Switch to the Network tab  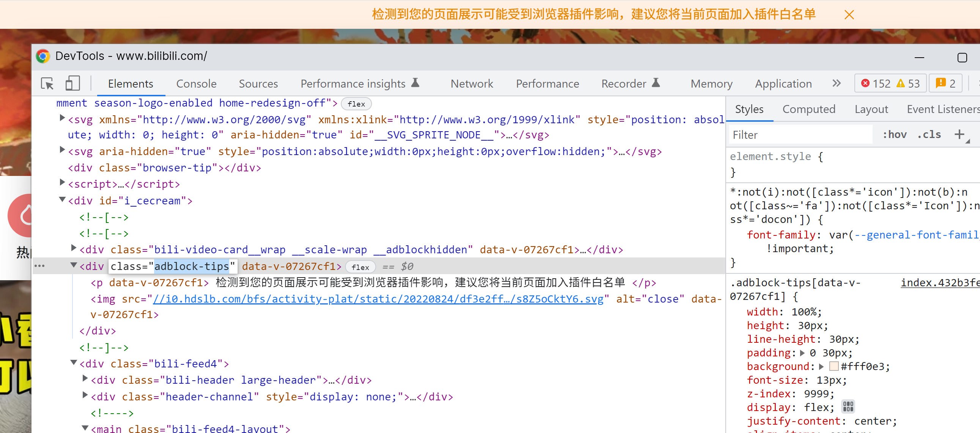tap(471, 83)
